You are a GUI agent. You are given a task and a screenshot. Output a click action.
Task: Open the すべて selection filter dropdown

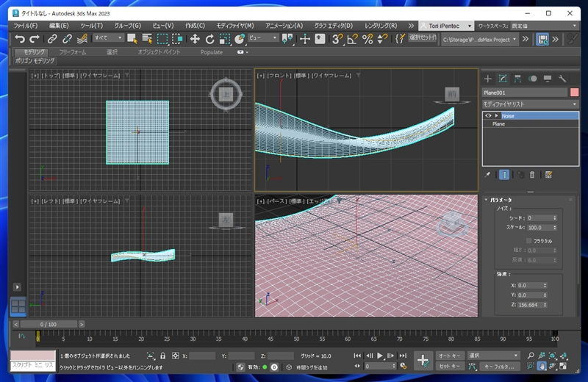(x=108, y=38)
